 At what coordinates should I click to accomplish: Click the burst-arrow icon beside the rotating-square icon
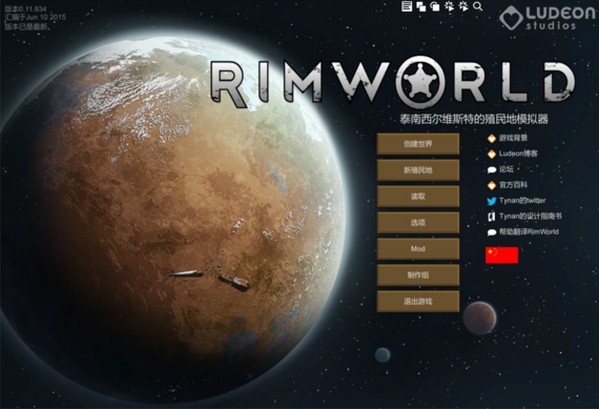click(449, 6)
